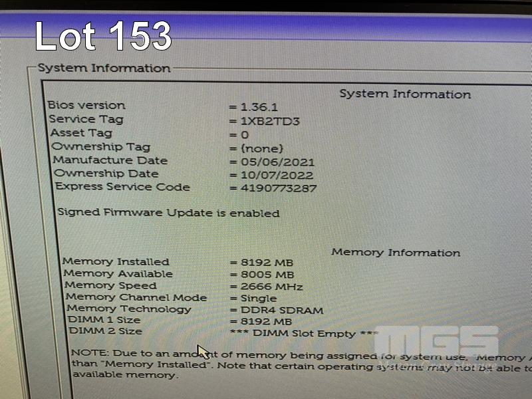Click the Manufacture Date 05/06/2021
Viewport: 532px width, 399px height.
tap(277, 162)
